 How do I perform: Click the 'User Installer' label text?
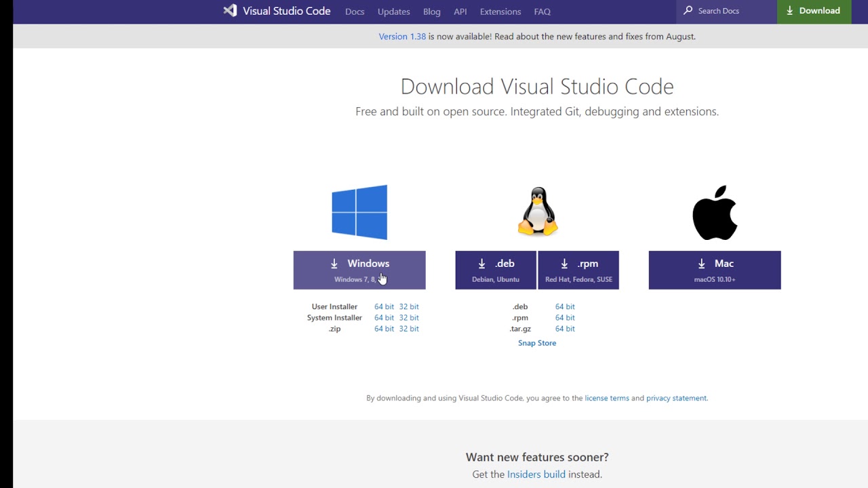[x=334, y=307]
